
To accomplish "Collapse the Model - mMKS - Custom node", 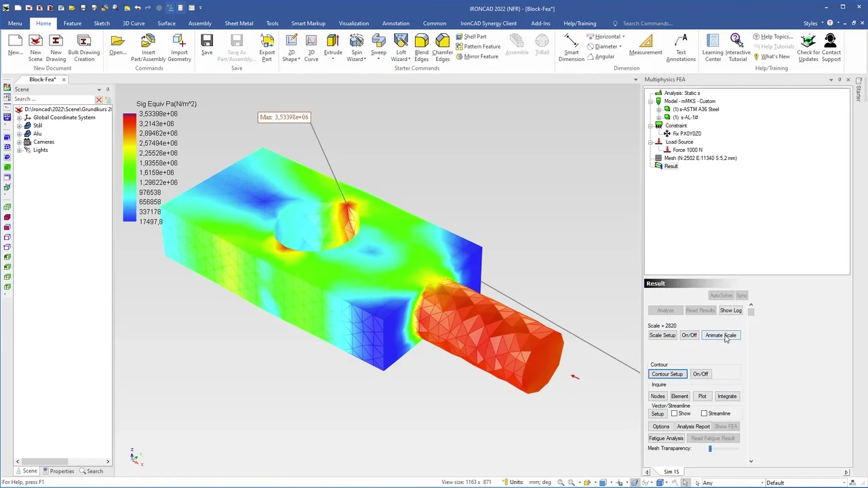I will point(650,102).
